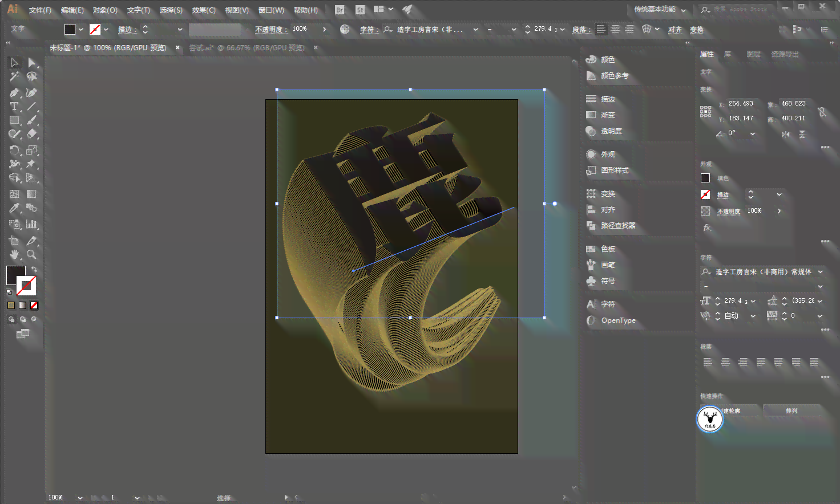Set color mode button below fill swatch
Viewport: 840px width, 504px height.
11,306
